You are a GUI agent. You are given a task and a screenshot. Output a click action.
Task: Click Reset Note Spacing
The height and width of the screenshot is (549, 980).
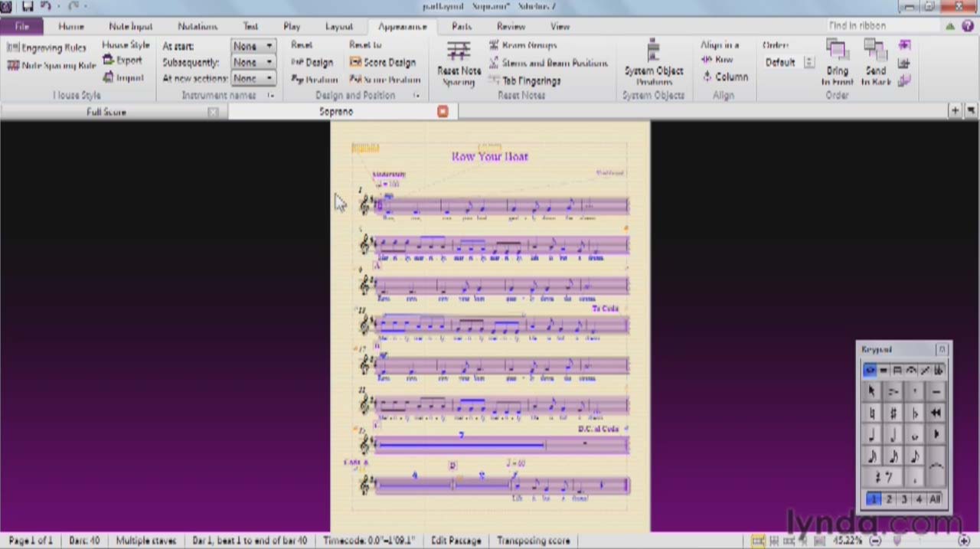459,64
